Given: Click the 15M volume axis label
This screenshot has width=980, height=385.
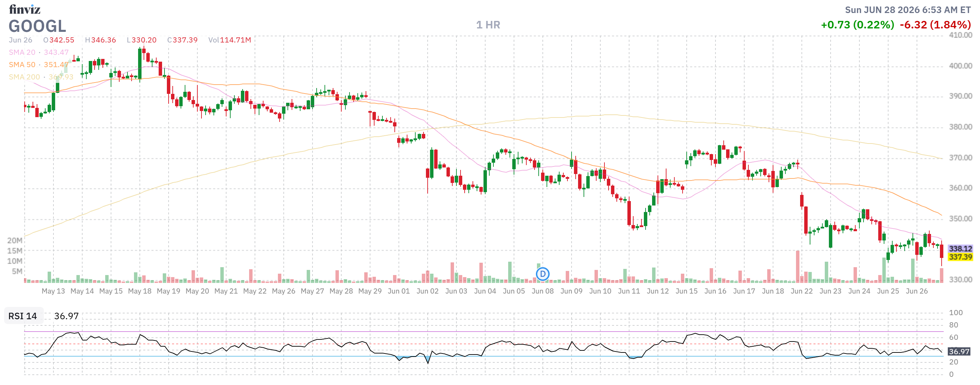Looking at the screenshot, I should (x=15, y=251).
